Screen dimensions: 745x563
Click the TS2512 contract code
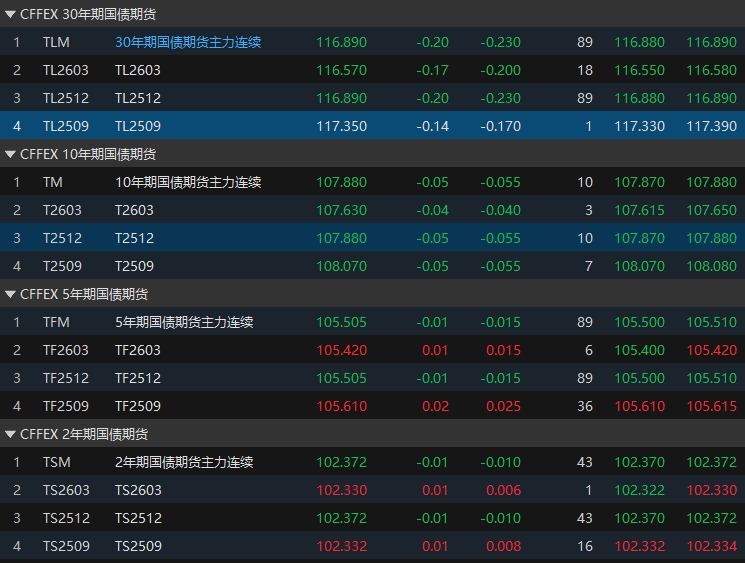coord(66,518)
